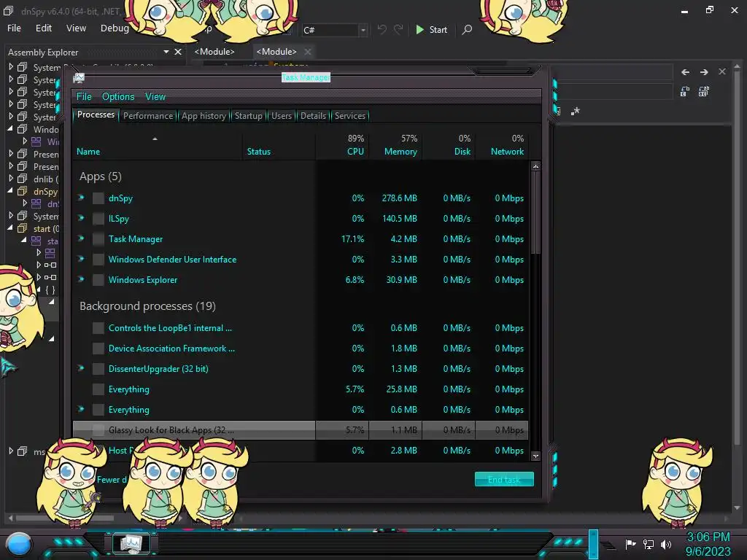Viewport: 747px width, 560px height.
Task: Close the Assembly Explorer panel
Action: pyautogui.click(x=178, y=52)
